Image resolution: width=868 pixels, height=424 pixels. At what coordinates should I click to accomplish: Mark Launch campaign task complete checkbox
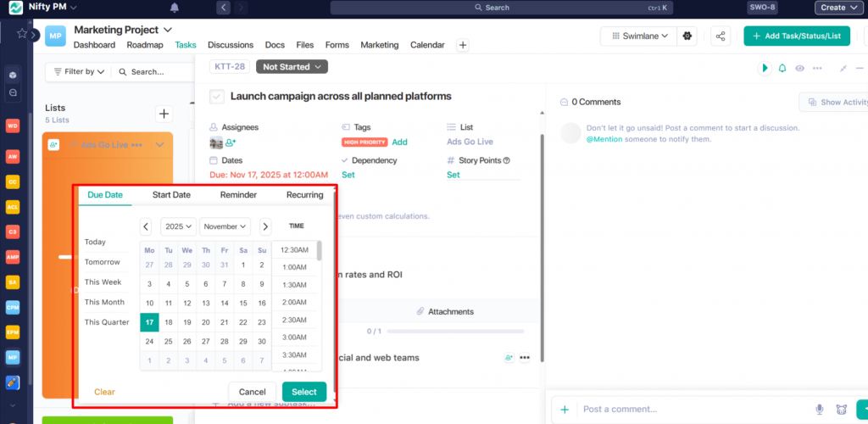coord(217,97)
